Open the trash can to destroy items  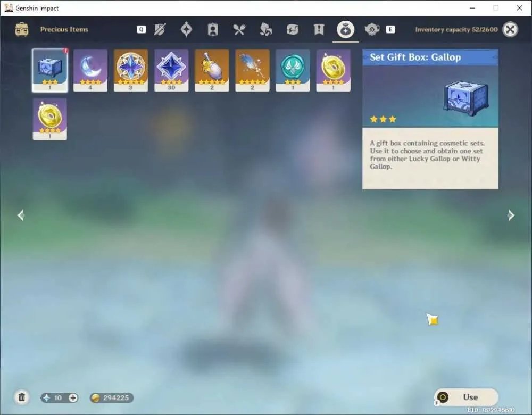22,397
